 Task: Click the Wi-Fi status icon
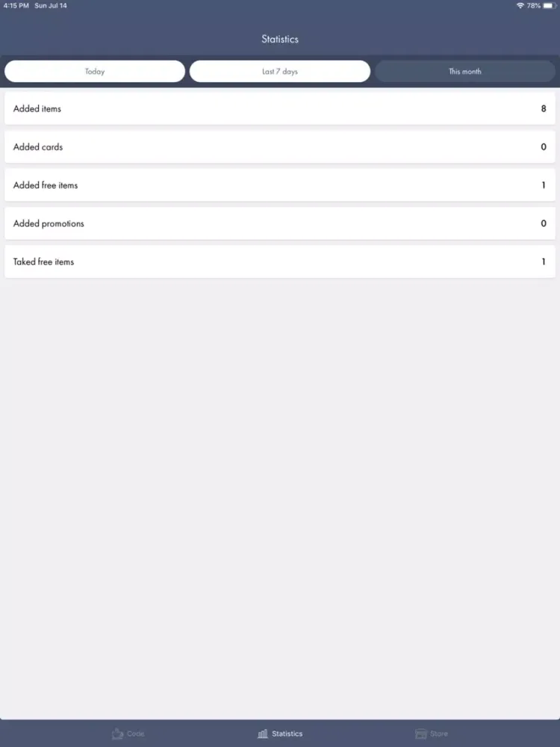pyautogui.click(x=520, y=6)
